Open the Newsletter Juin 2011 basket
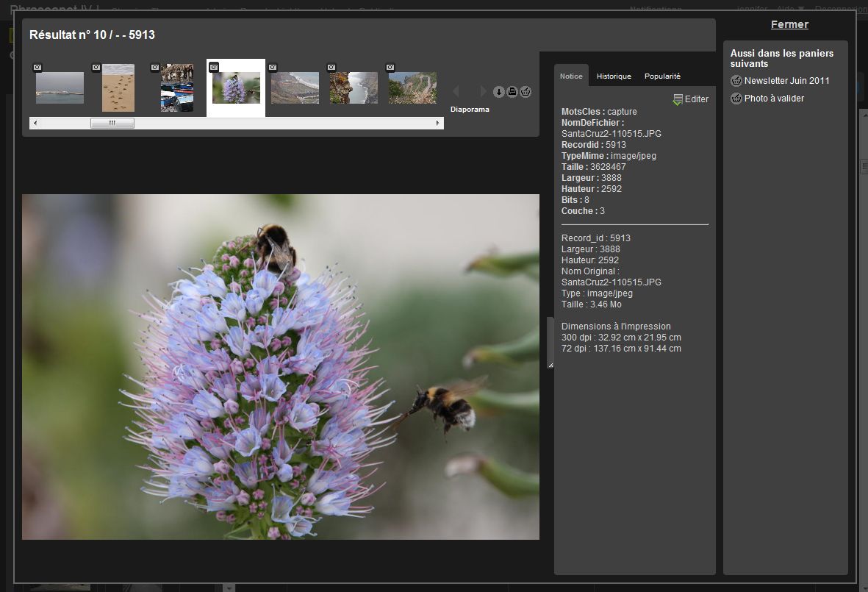Viewport: 868px width, 592px height. (786, 81)
